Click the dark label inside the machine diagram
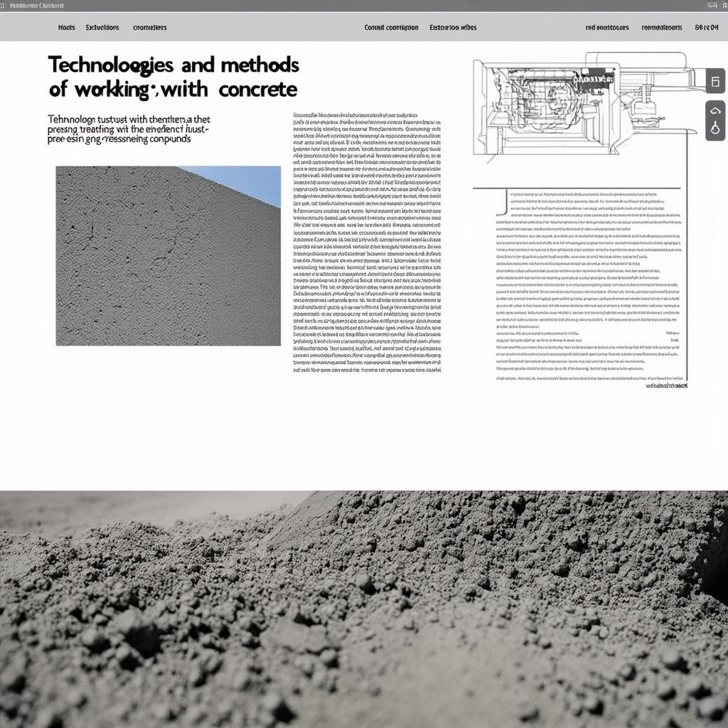The image size is (728, 728). click(599, 81)
